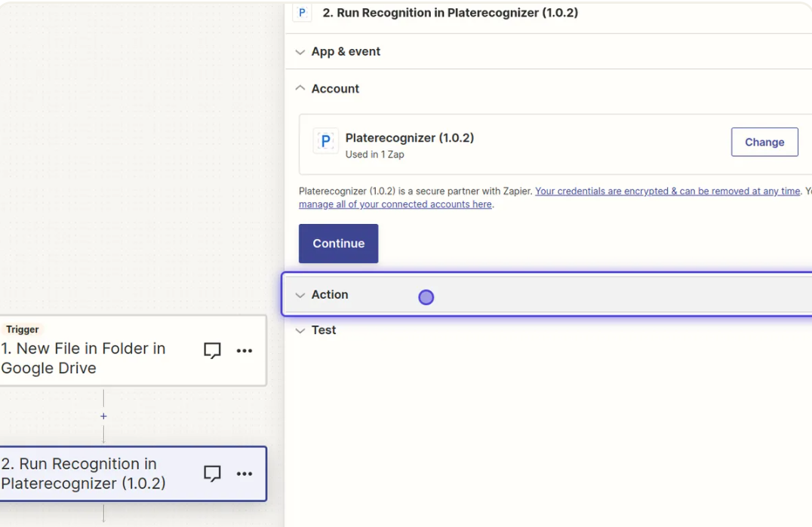This screenshot has height=527, width=812.
Task: Click the Platerecognizer logo in the step header
Action: (x=302, y=13)
